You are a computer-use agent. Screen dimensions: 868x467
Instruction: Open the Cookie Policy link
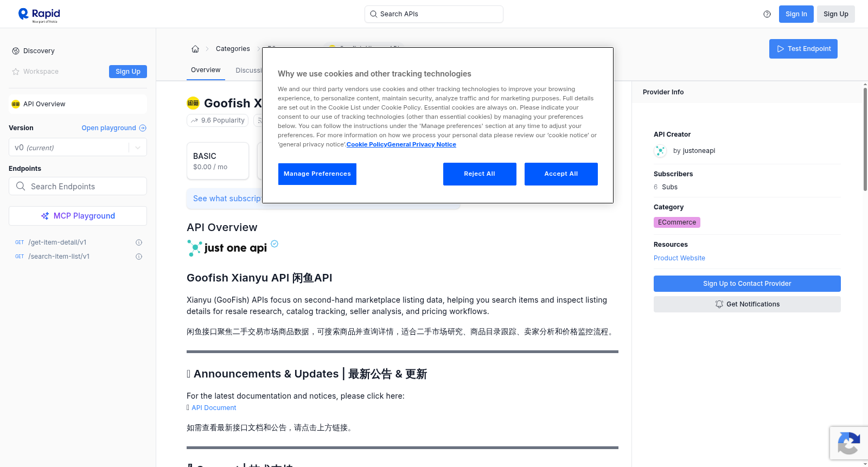[367, 144]
